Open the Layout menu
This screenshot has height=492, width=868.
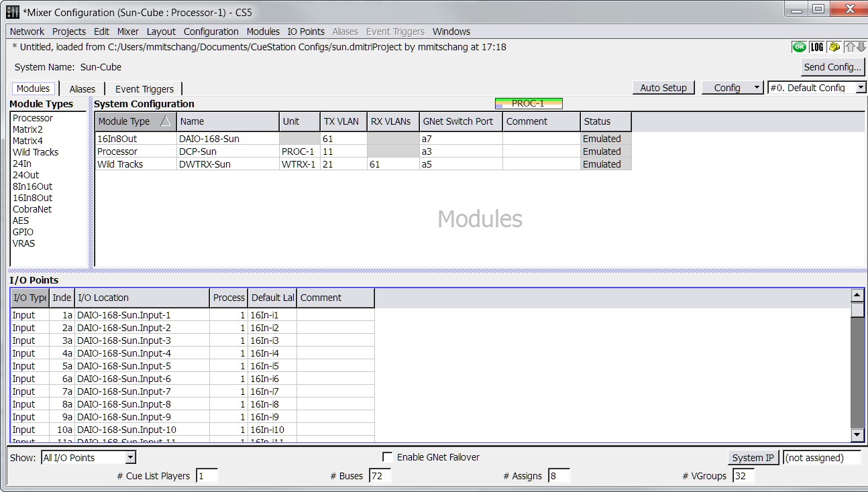click(161, 32)
